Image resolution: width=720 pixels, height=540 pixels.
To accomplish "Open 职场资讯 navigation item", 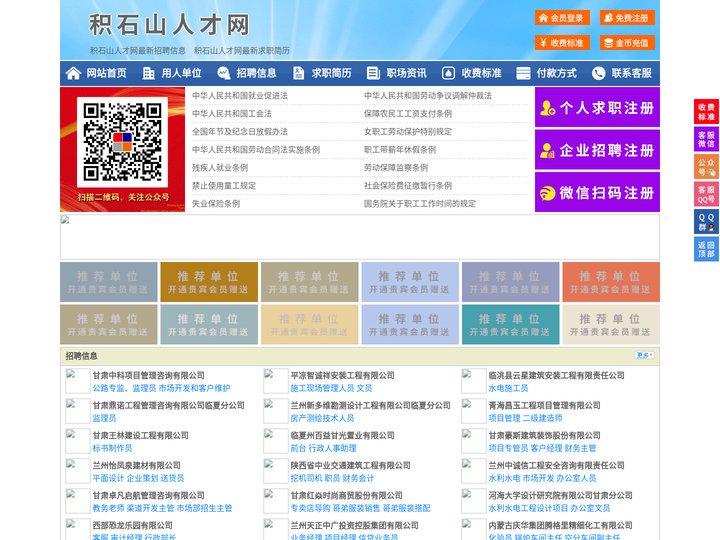I will 406,73.
